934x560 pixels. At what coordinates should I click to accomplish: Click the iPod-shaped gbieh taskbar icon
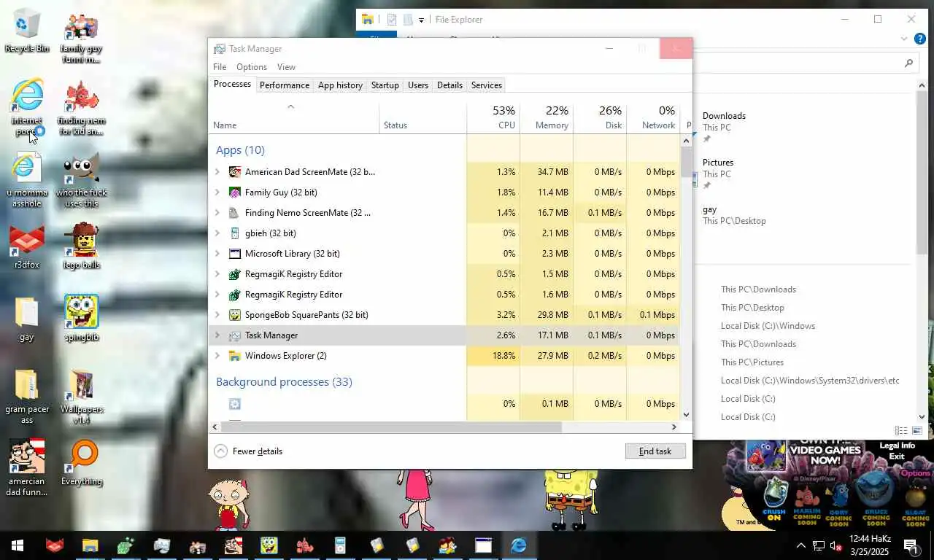340,545
